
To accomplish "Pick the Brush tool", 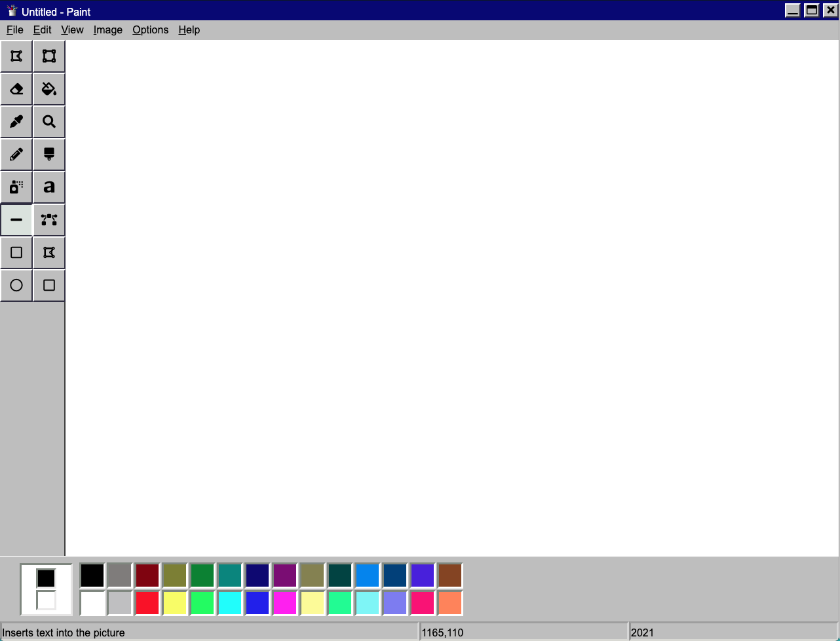I will pos(49,155).
